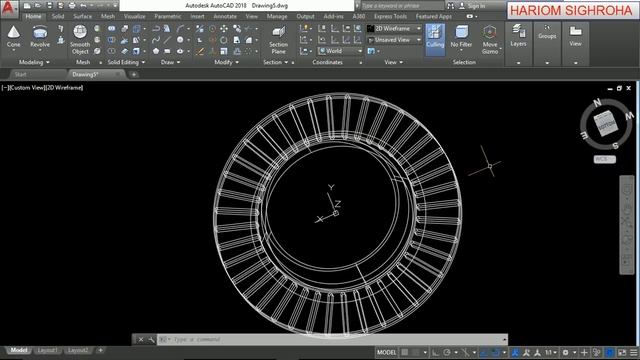Open the Visualize ribbon tab

pos(134,16)
